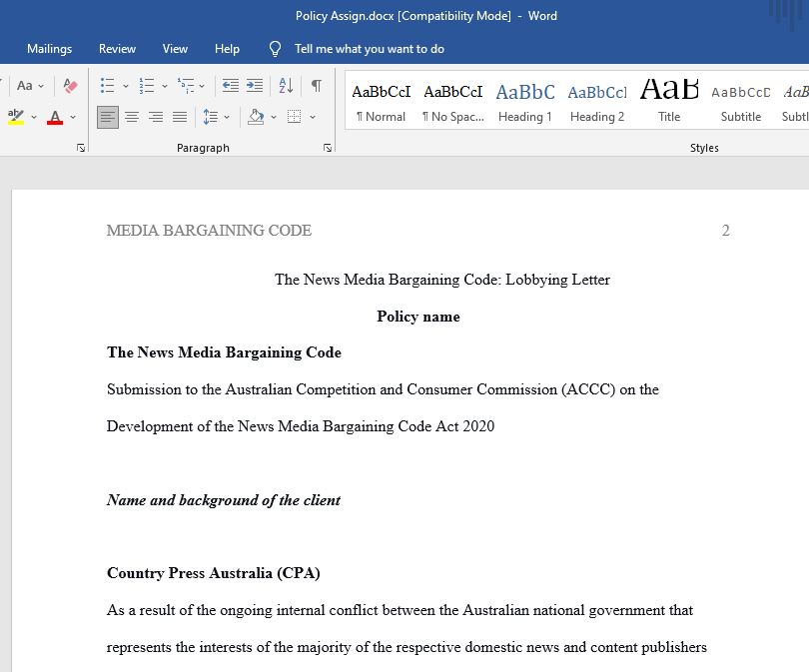
Task: Click the line starting 'Submission to the Australian'
Action: (x=383, y=389)
